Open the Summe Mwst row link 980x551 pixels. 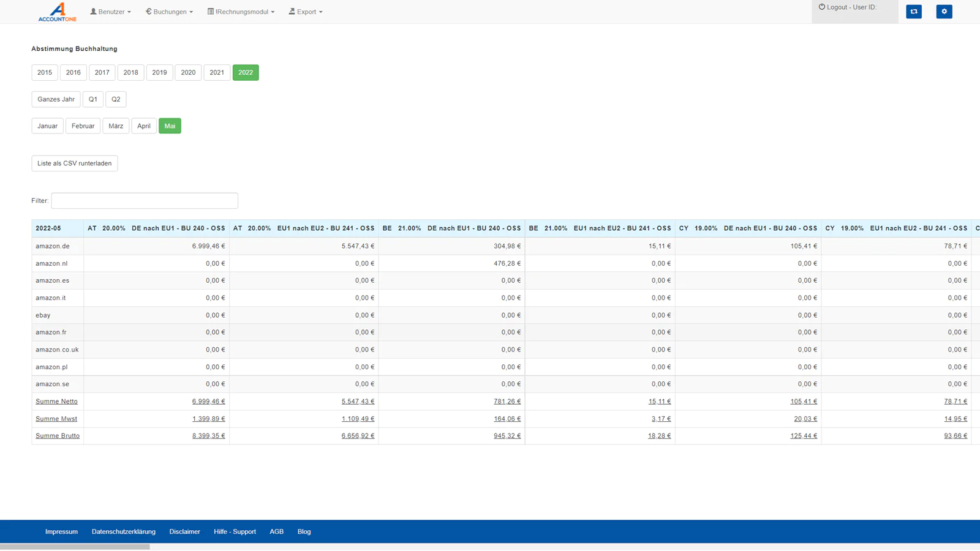coord(56,419)
